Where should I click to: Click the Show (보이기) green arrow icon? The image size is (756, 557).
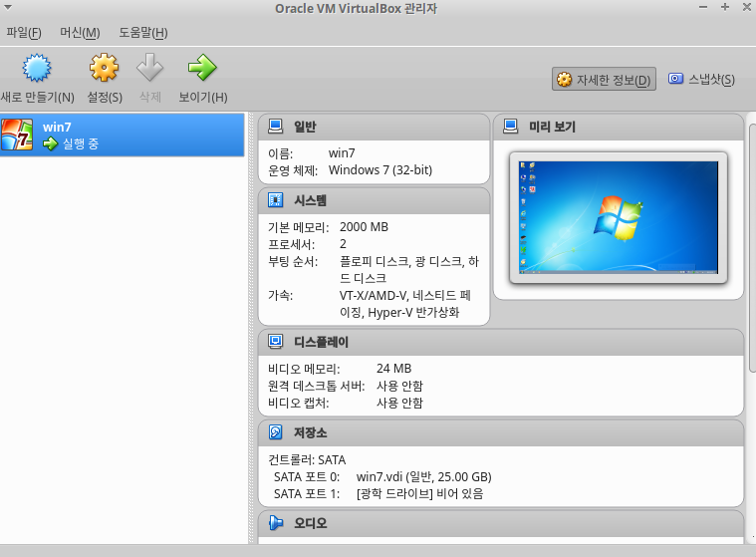[x=202, y=68]
